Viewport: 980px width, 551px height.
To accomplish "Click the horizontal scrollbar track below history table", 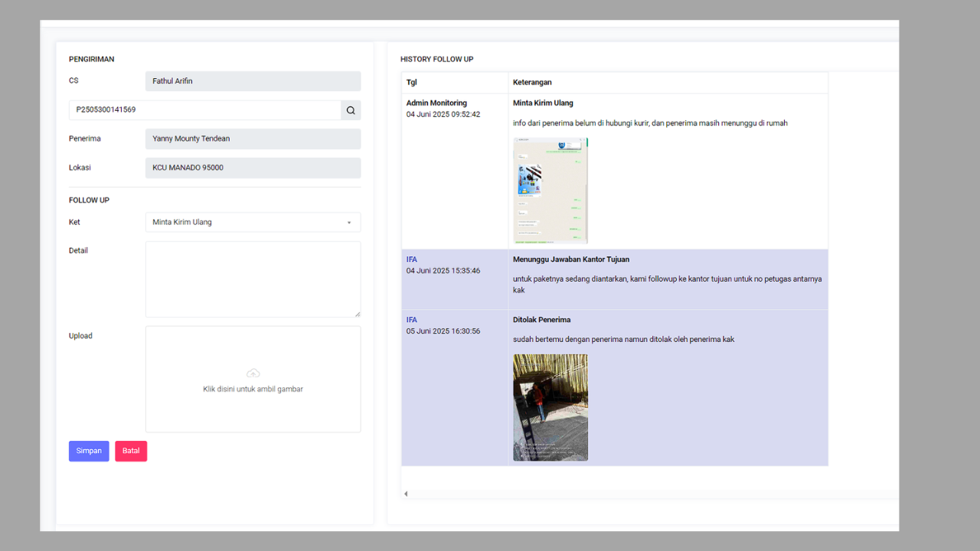I will 651,494.
